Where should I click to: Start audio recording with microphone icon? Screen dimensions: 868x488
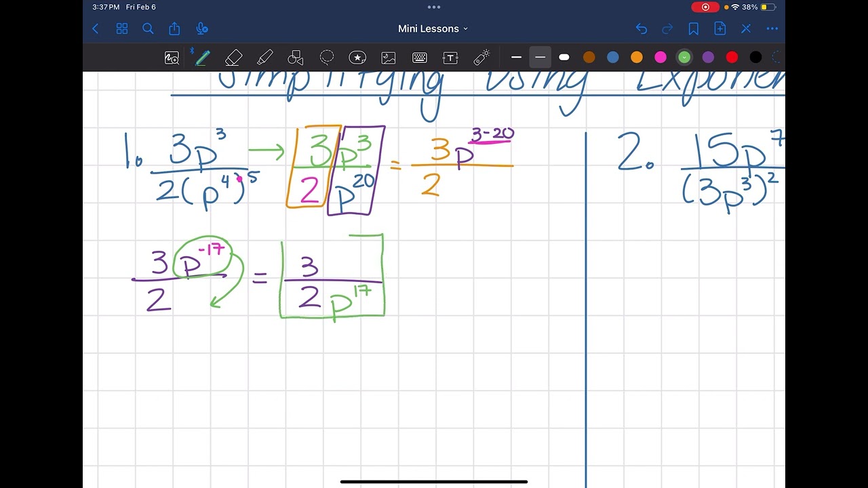[x=201, y=28]
